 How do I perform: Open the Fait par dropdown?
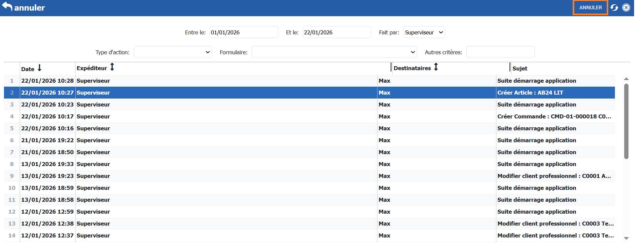coord(424,32)
